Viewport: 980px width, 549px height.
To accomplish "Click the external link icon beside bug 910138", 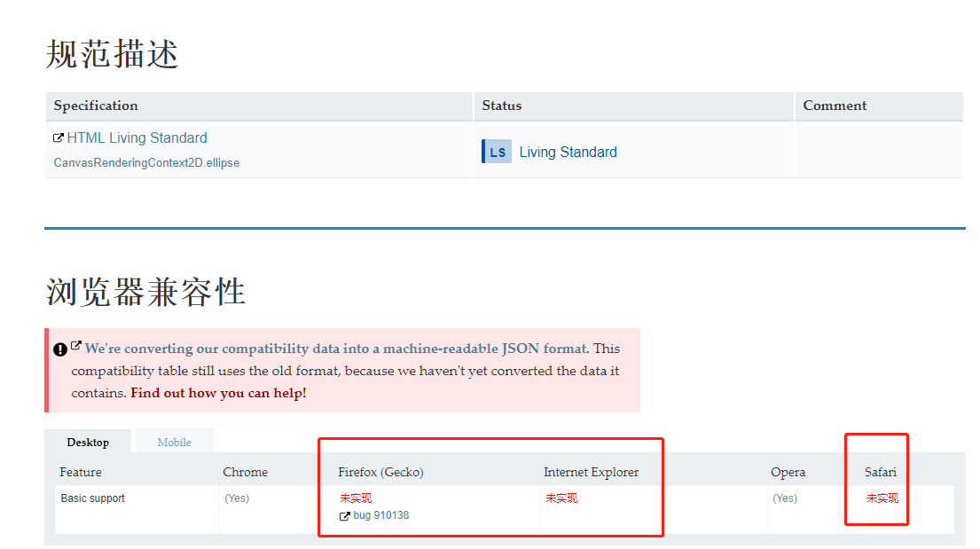I will [344, 516].
